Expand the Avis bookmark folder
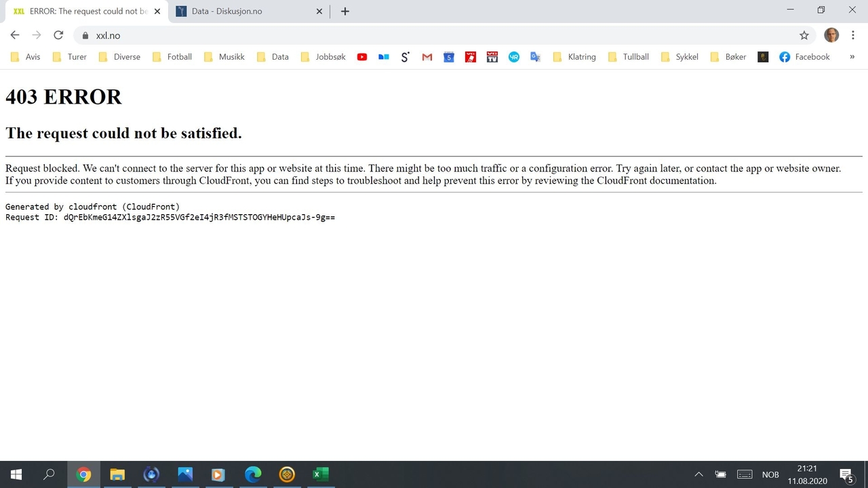Viewport: 868px width, 488px height. coord(26,57)
